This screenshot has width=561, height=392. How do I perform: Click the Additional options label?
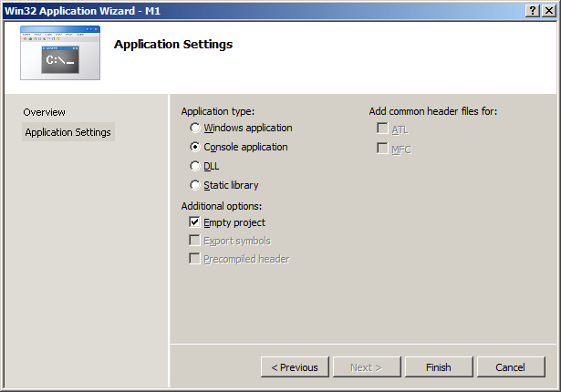coord(222,206)
